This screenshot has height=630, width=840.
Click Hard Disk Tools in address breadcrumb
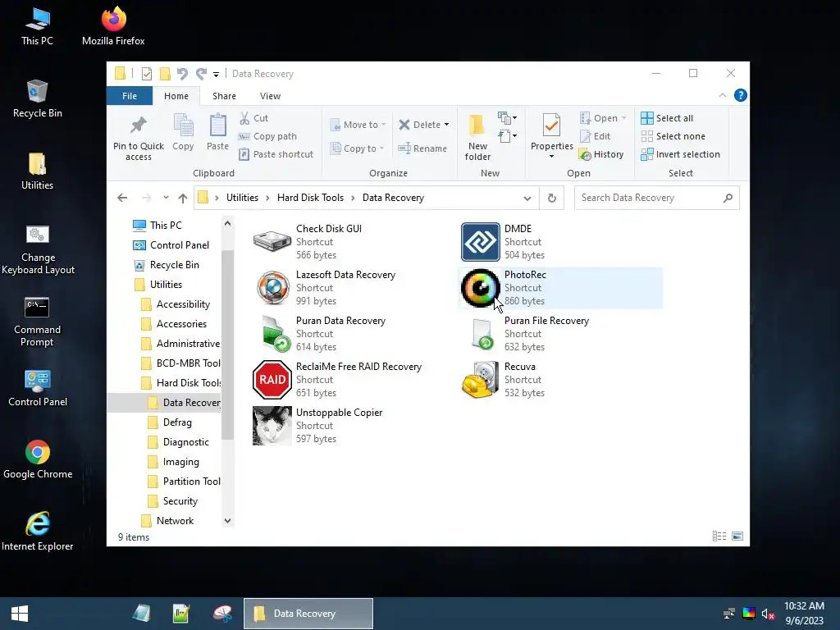pyautogui.click(x=310, y=198)
